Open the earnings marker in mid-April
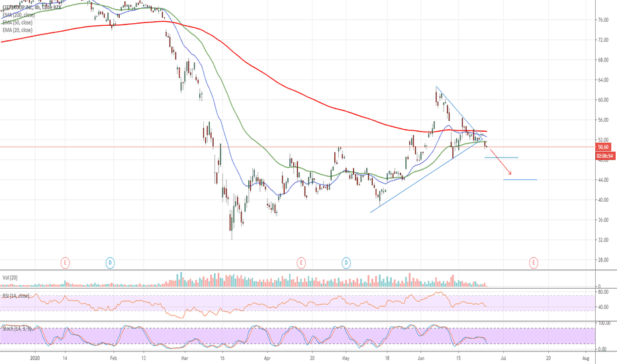This screenshot has height=364, width=617. click(x=301, y=263)
